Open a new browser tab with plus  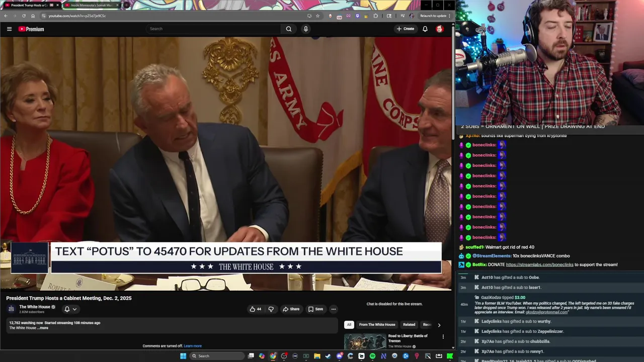click(x=126, y=5)
